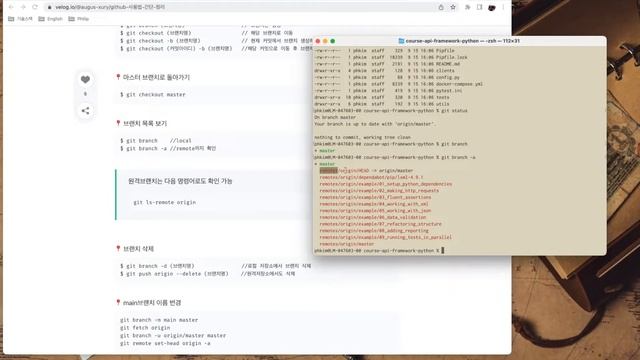The height and width of the screenshot is (360, 640).
Task: Bookmark this page with the star
Action: (453, 7)
